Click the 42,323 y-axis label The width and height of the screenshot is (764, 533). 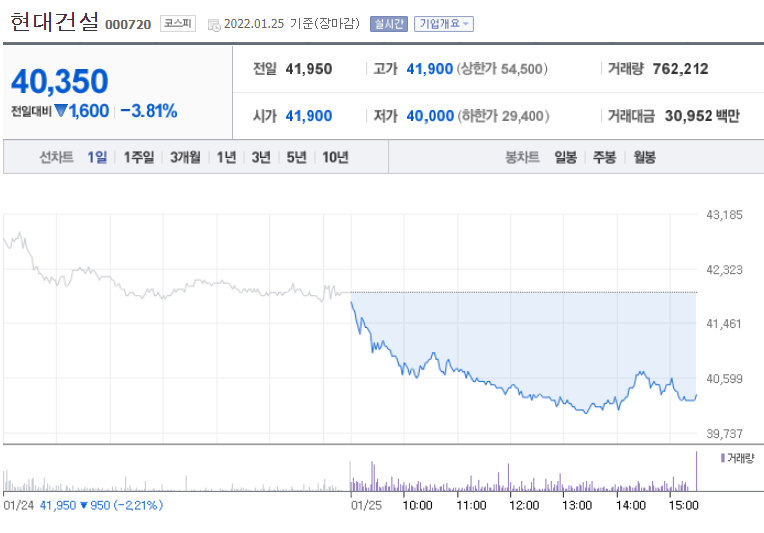(x=724, y=270)
